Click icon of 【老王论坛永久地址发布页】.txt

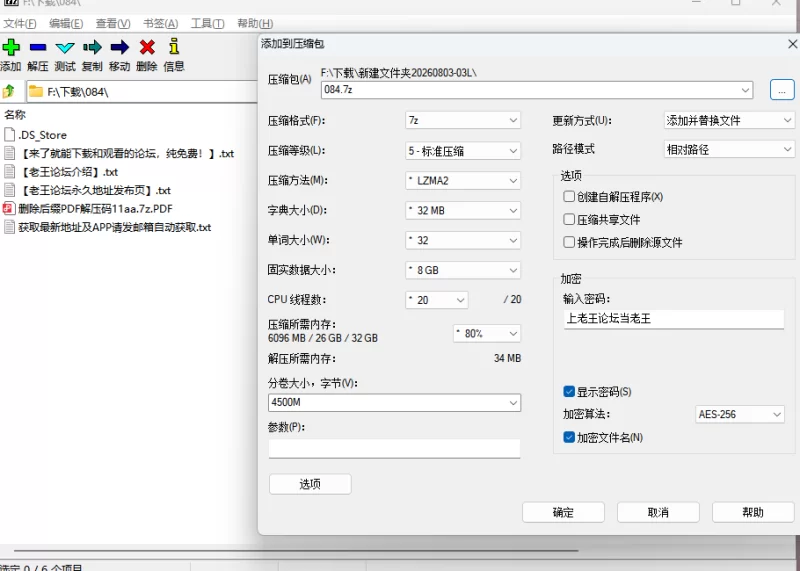click(x=9, y=190)
